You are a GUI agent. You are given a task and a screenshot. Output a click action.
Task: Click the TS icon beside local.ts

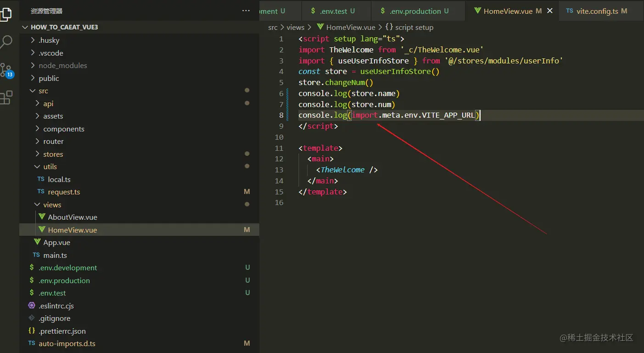pos(41,179)
